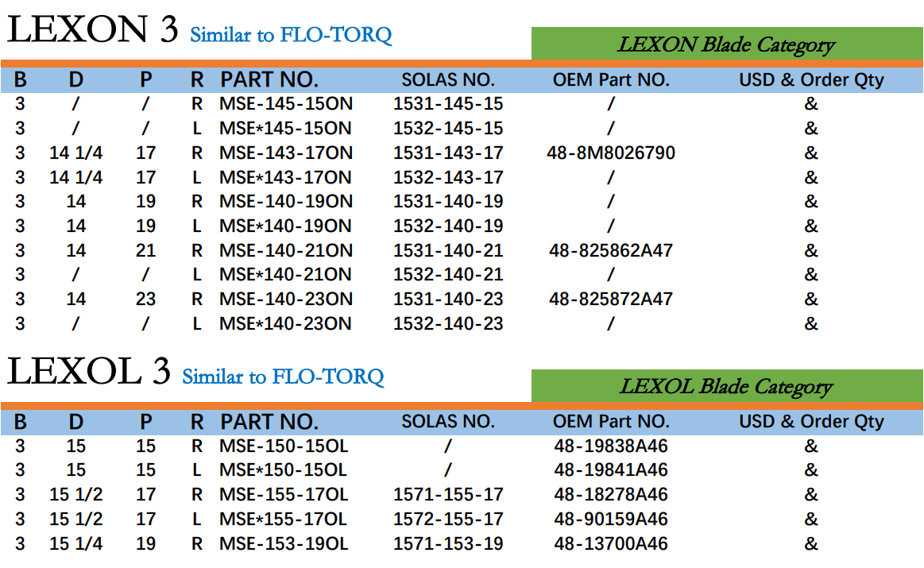Click part number MSE-140-23ON
The height and width of the screenshot is (568, 924).
click(286, 299)
